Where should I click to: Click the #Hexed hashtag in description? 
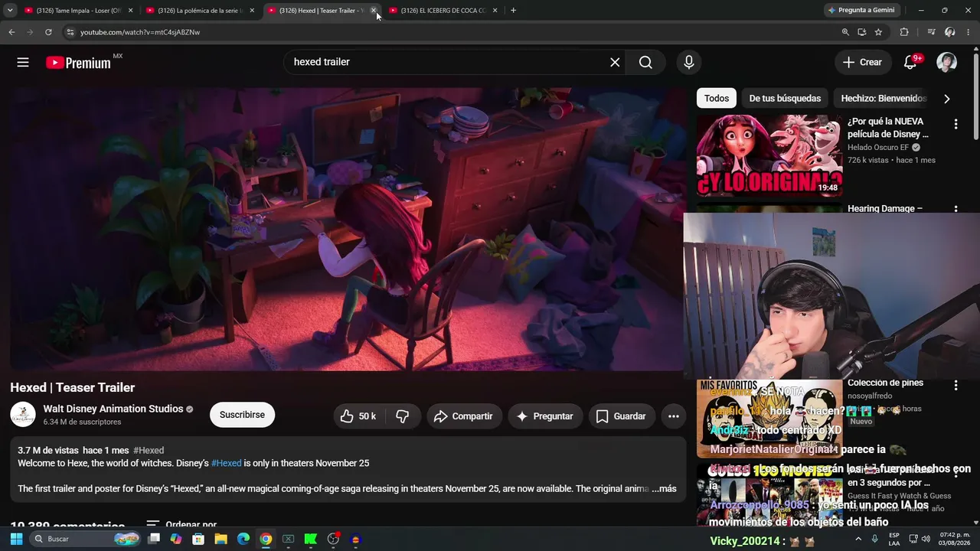point(227,463)
